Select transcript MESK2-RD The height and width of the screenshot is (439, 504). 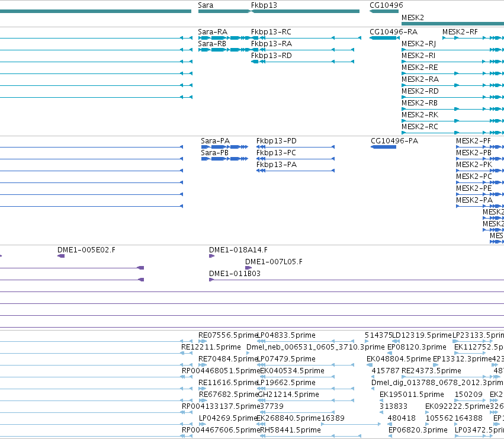point(452,97)
